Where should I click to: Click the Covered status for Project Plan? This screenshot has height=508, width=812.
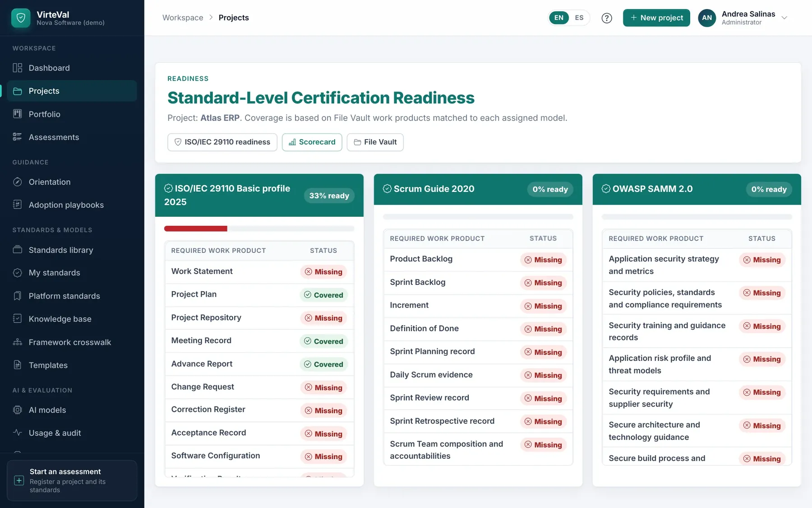click(324, 295)
